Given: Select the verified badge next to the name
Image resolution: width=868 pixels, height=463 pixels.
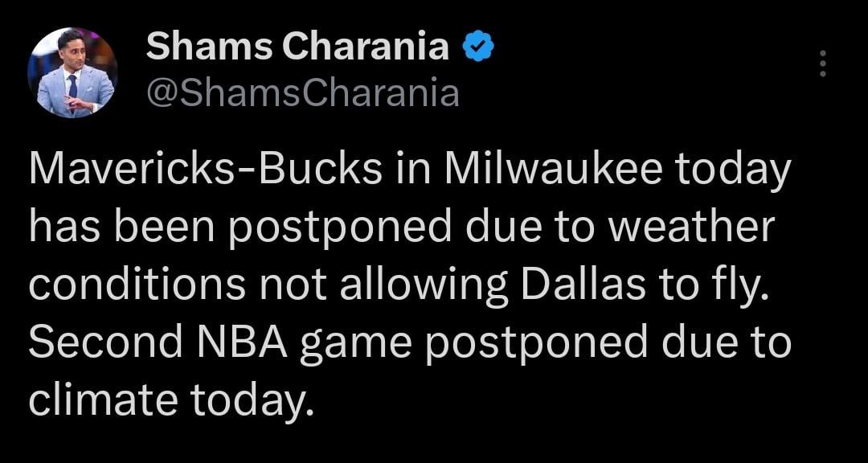Looking at the screenshot, I should pos(477,47).
